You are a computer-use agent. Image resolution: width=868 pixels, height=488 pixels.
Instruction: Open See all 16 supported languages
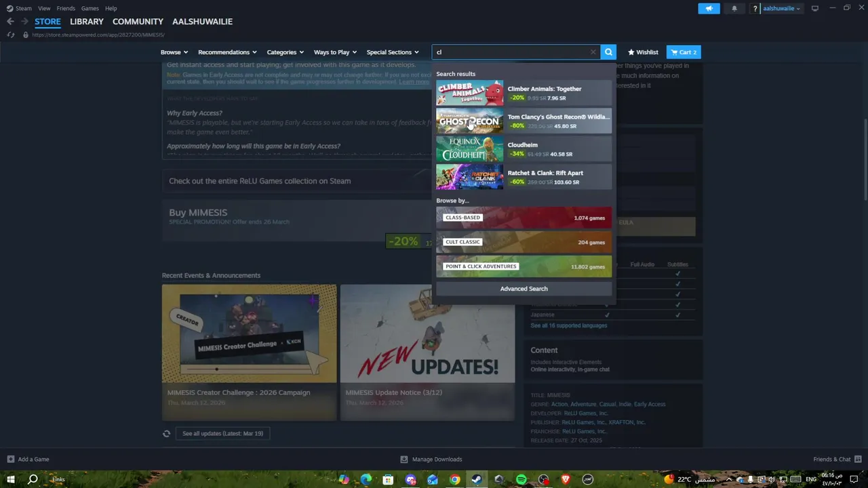pyautogui.click(x=568, y=325)
